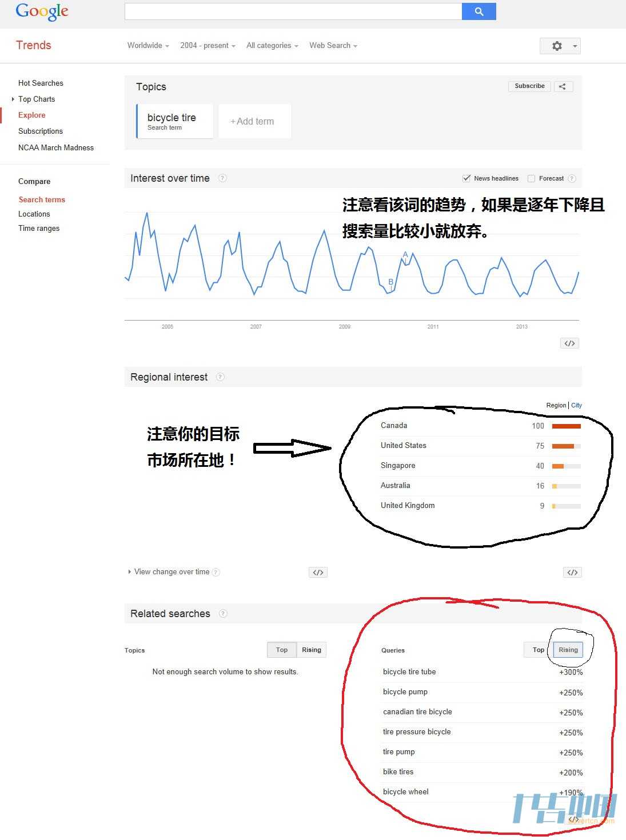Image resolution: width=626 pixels, height=840 pixels.
Task: Open the Worldwide region dropdown
Action: pyautogui.click(x=148, y=46)
